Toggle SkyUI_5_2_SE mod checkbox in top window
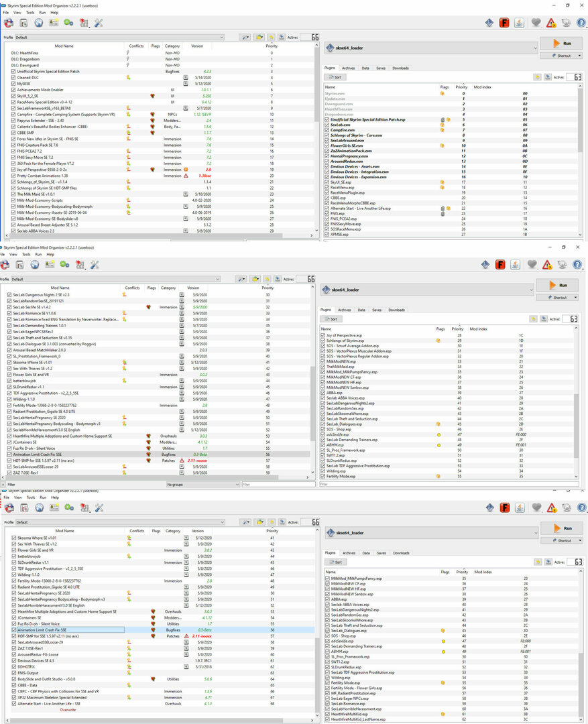 tap(13, 96)
